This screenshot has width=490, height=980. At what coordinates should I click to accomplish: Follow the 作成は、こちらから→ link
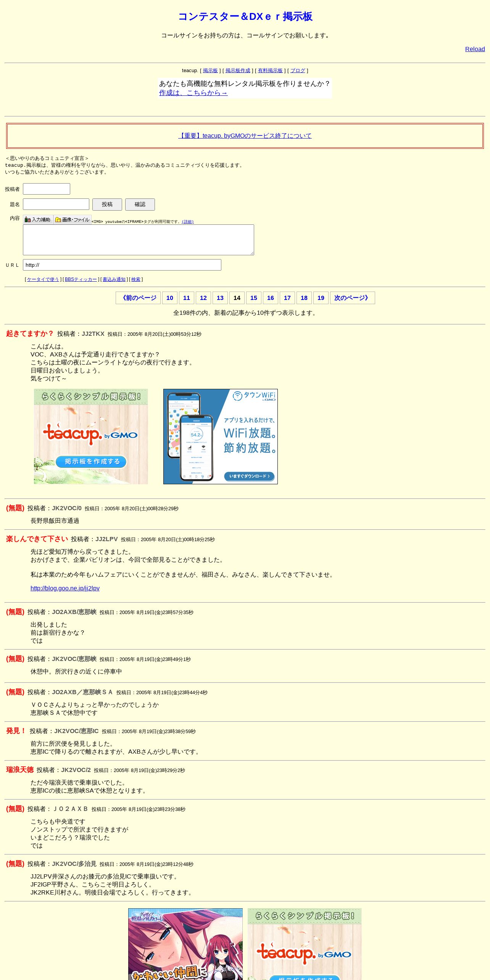click(193, 93)
